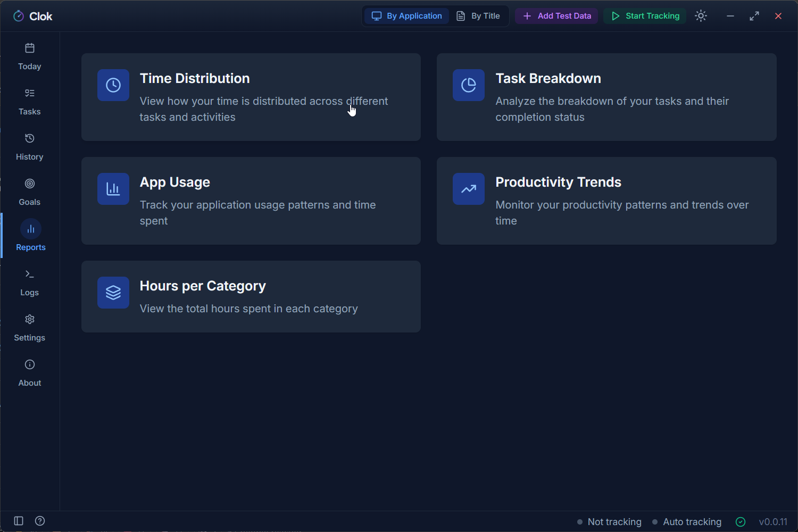Click "Track your application usage patterns" description
The image size is (798, 532).
point(258,213)
